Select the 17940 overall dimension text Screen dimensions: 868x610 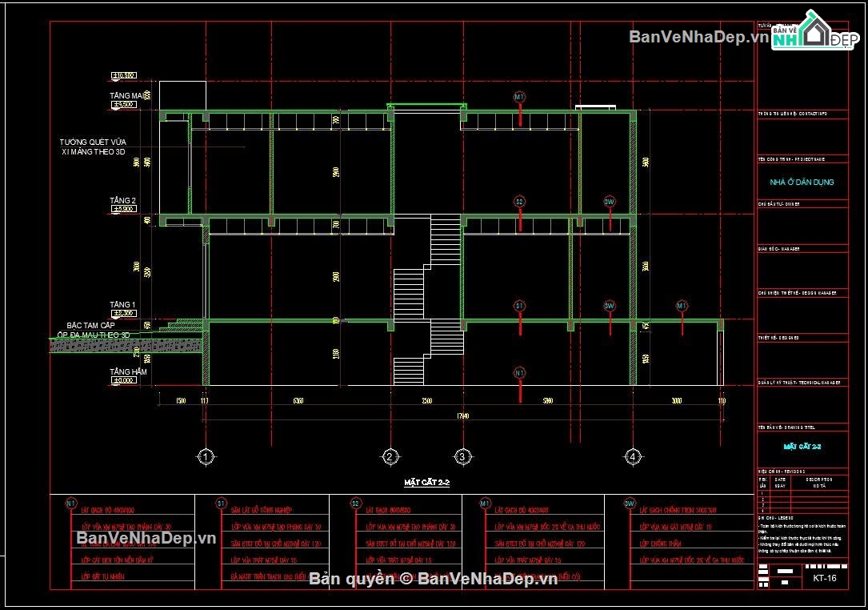coord(462,415)
